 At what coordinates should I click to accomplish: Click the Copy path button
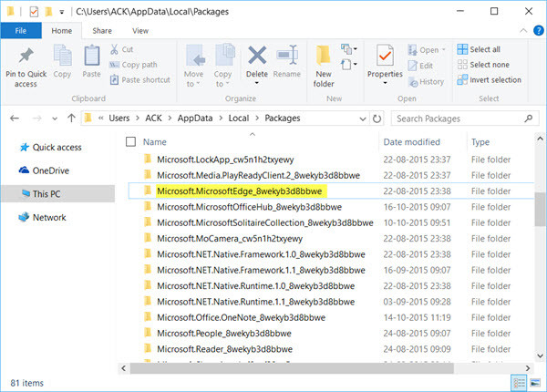[x=133, y=65]
